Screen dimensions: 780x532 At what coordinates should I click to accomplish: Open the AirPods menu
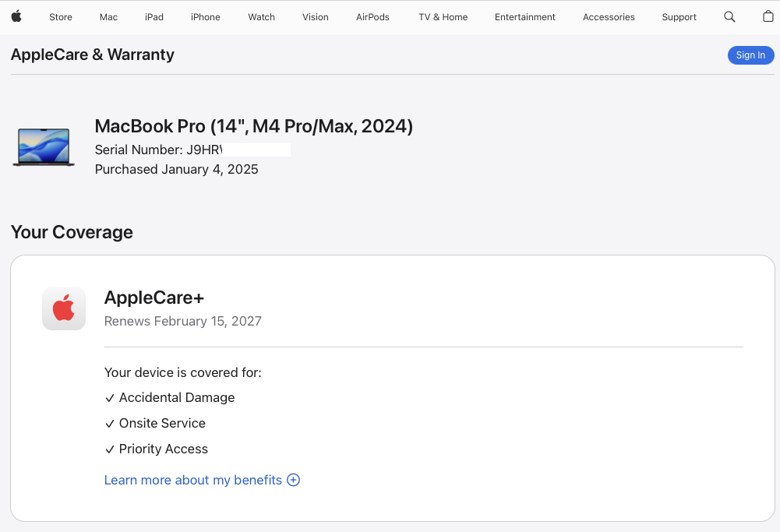(372, 17)
